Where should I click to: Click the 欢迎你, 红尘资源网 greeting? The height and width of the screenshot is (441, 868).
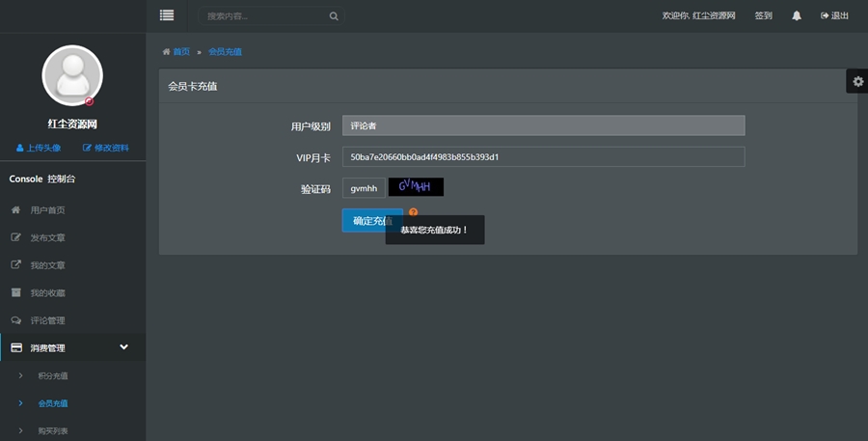pyautogui.click(x=698, y=15)
